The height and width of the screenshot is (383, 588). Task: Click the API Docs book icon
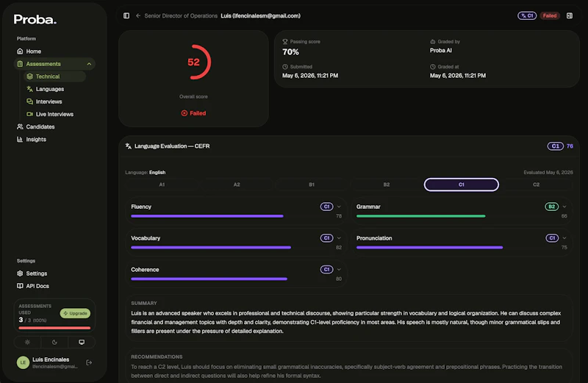[20, 286]
